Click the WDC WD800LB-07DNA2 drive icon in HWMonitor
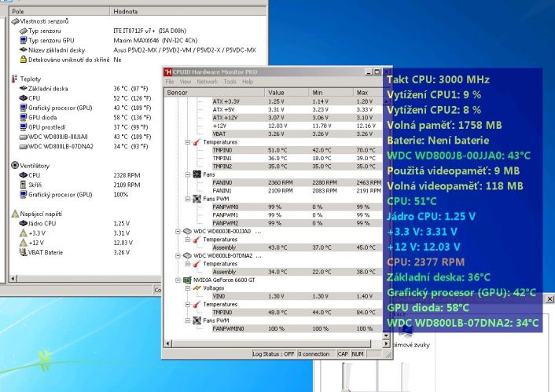Image resolution: width=555 pixels, height=392 pixels. (187, 255)
